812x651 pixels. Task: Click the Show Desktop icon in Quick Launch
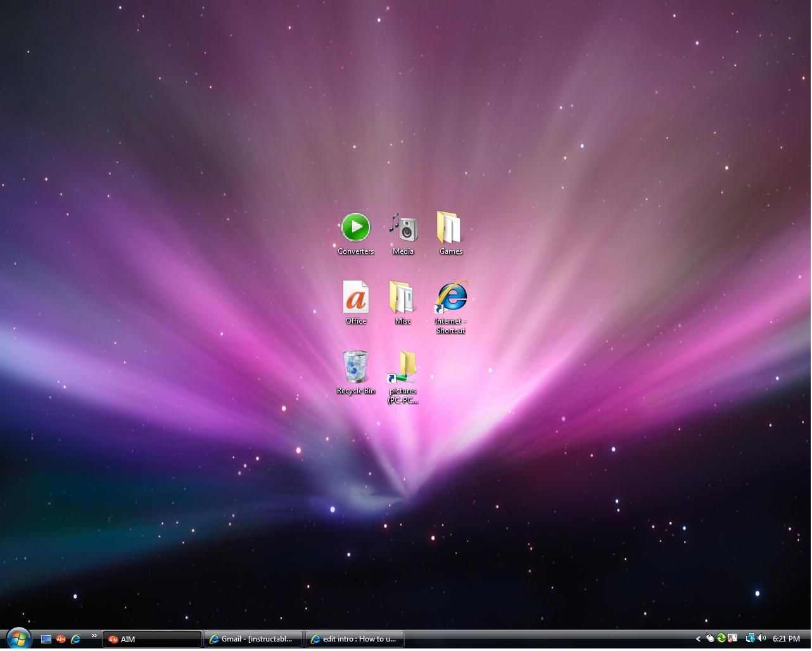(46, 639)
